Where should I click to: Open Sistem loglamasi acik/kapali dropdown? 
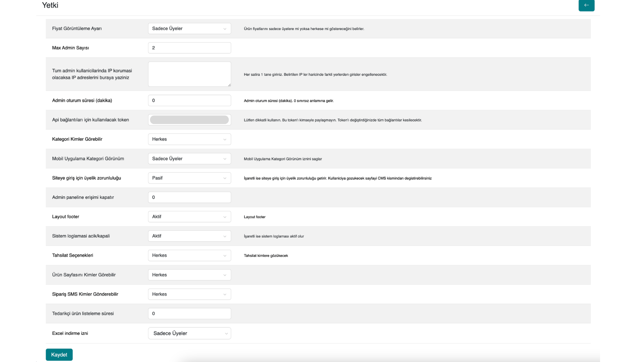(190, 236)
